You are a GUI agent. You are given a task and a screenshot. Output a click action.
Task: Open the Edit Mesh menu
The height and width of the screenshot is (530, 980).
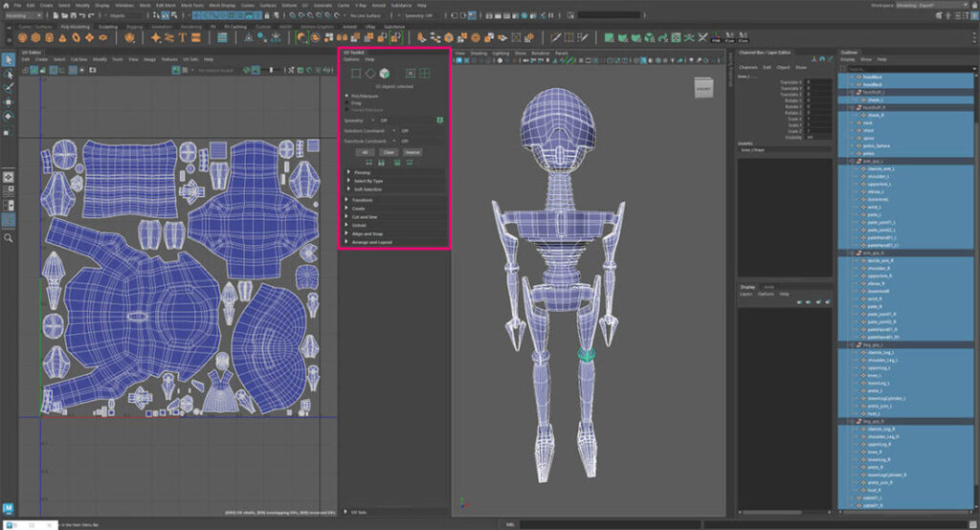point(166,5)
